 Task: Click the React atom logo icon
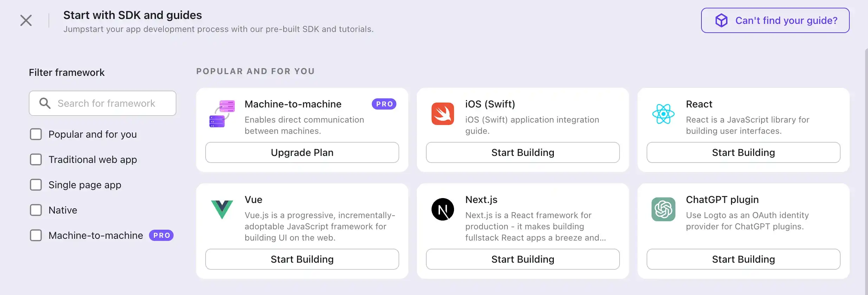pyautogui.click(x=663, y=114)
